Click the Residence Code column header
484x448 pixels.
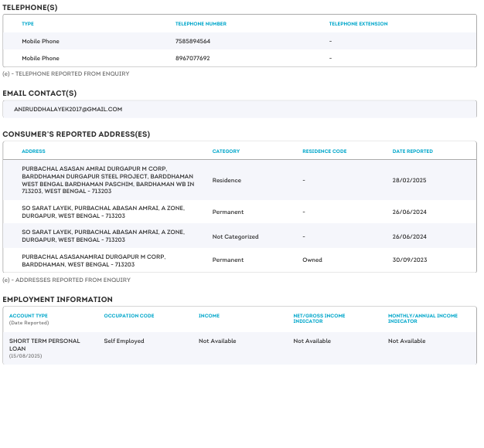pyautogui.click(x=324, y=151)
